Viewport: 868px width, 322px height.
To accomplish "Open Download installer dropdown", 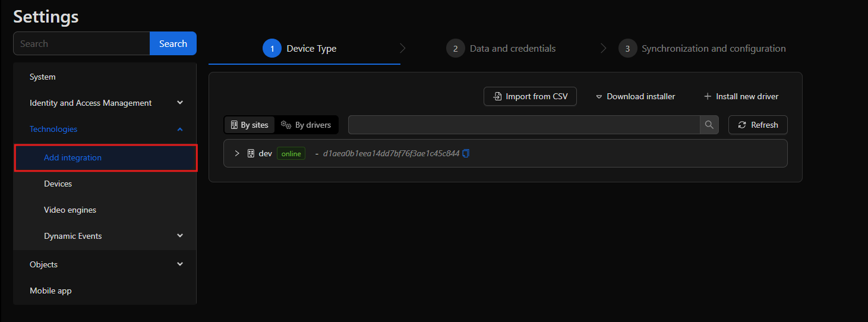I will tap(636, 96).
